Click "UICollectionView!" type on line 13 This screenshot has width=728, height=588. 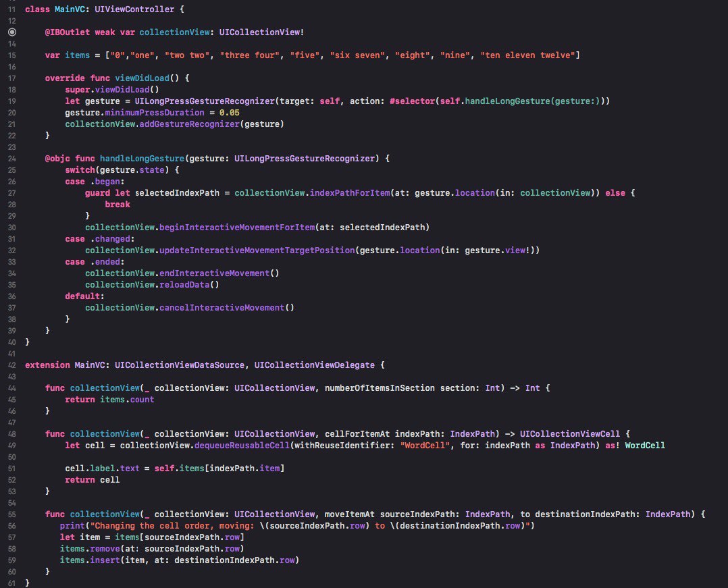[x=262, y=32]
